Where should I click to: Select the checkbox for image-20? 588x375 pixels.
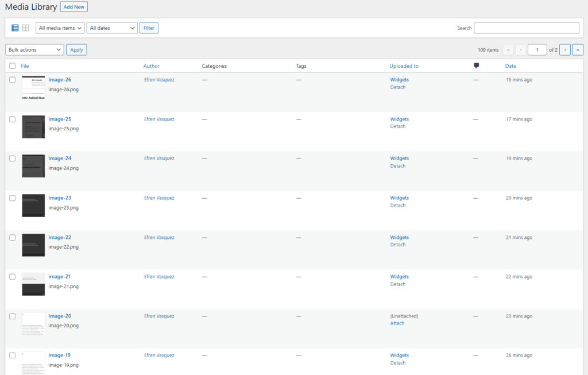(x=12, y=315)
